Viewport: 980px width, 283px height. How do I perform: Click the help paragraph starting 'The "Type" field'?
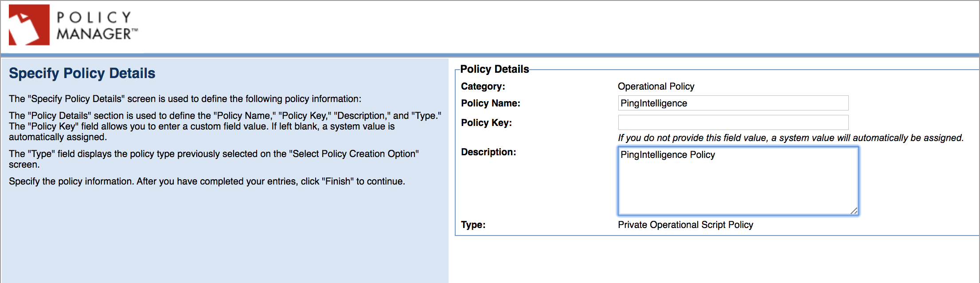point(214,159)
